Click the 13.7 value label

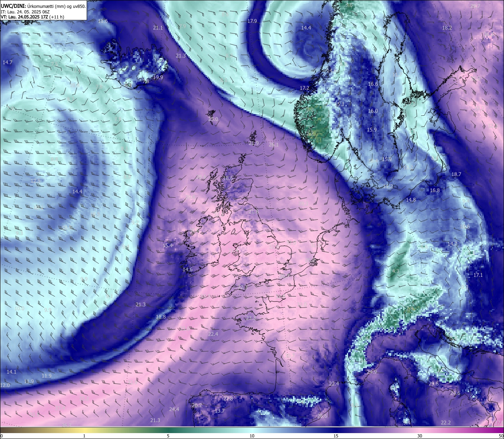click(220, 411)
